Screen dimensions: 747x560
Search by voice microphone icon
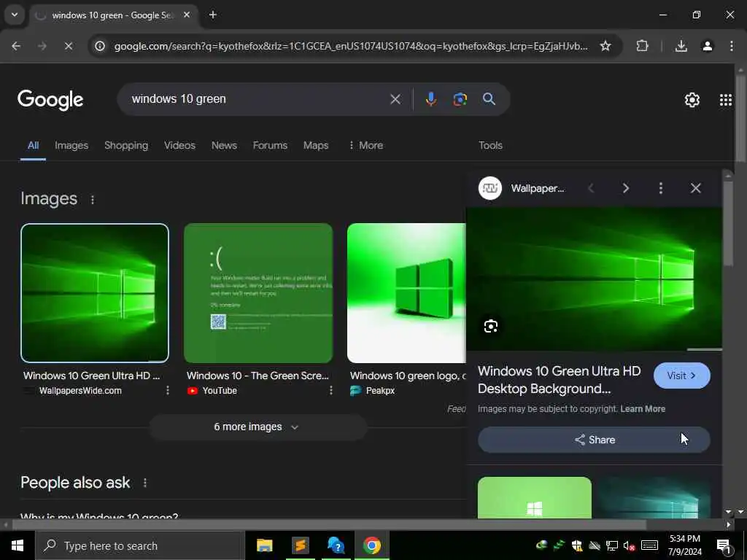pyautogui.click(x=430, y=99)
